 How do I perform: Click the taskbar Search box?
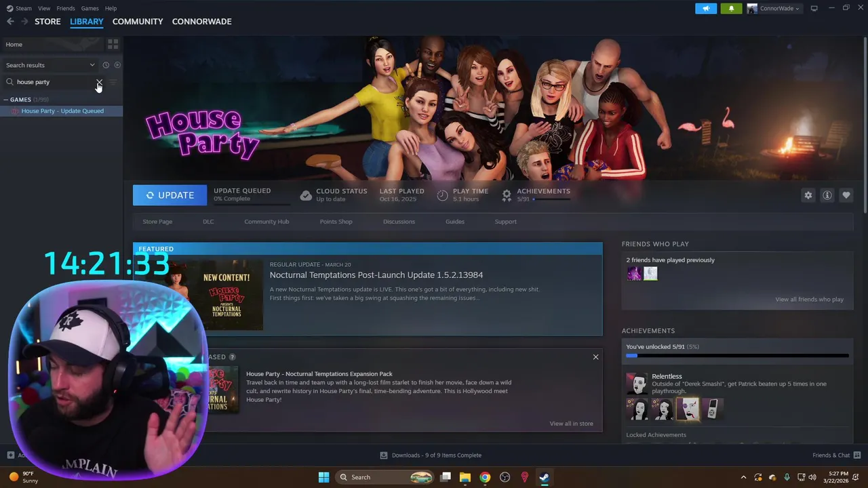point(384,477)
